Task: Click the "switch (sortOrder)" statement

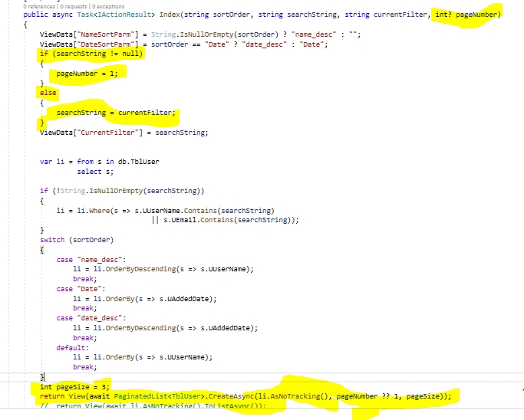Action: pyautogui.click(x=77, y=240)
